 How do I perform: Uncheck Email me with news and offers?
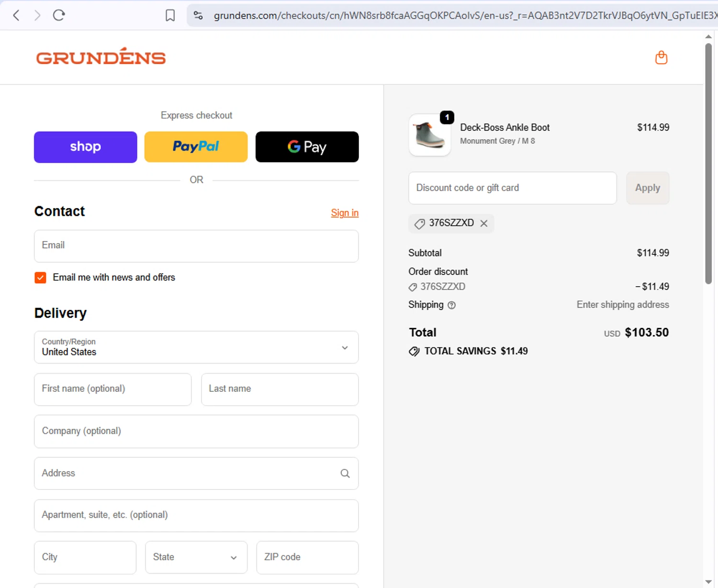click(41, 277)
